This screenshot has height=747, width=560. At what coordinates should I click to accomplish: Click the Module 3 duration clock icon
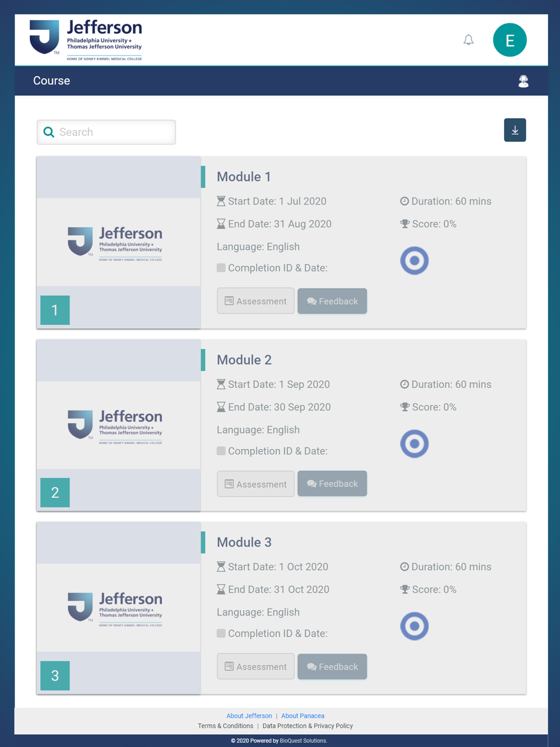[404, 567]
